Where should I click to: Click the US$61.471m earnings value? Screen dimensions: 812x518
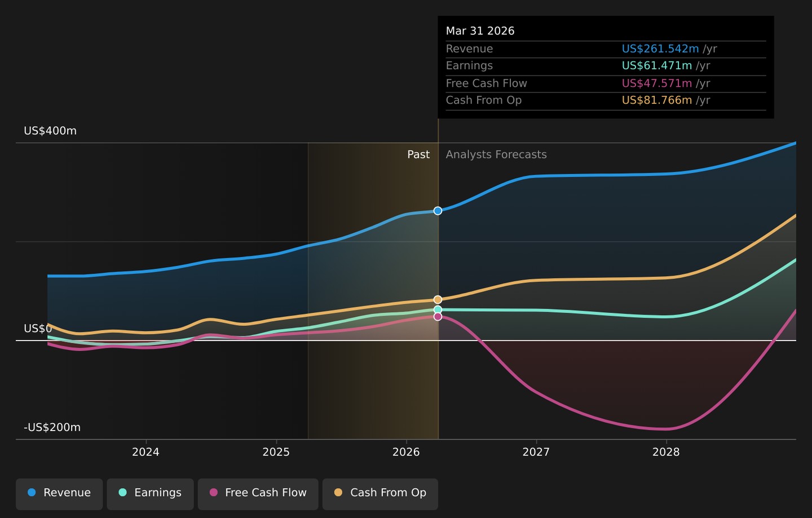(657, 65)
